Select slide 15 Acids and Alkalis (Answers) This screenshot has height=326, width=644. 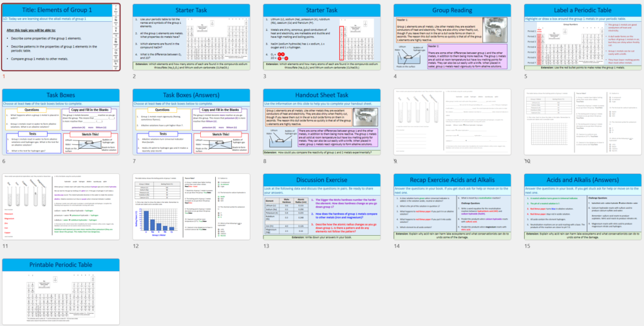pyautogui.click(x=582, y=207)
